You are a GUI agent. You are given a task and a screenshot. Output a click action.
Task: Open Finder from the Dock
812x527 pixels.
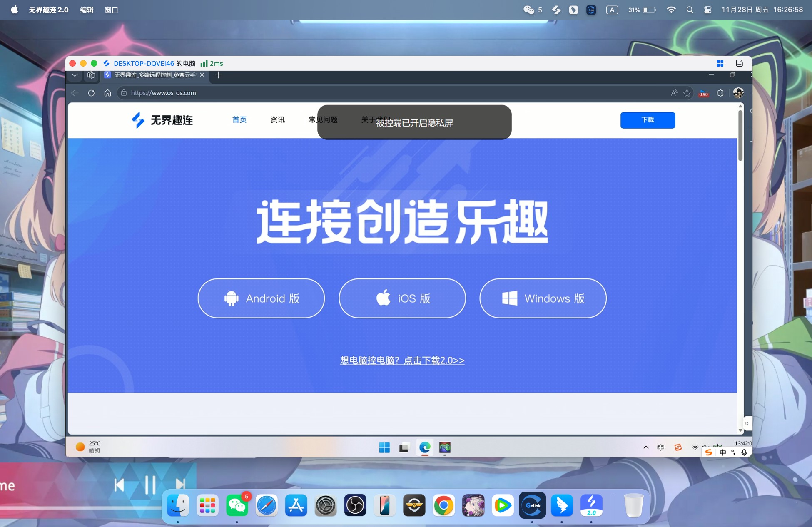178,505
